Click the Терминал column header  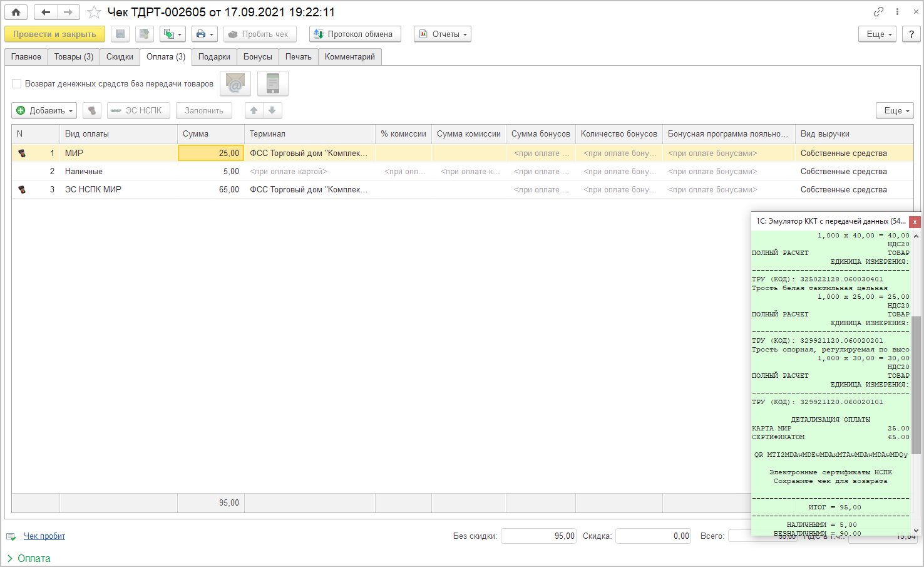[310, 134]
